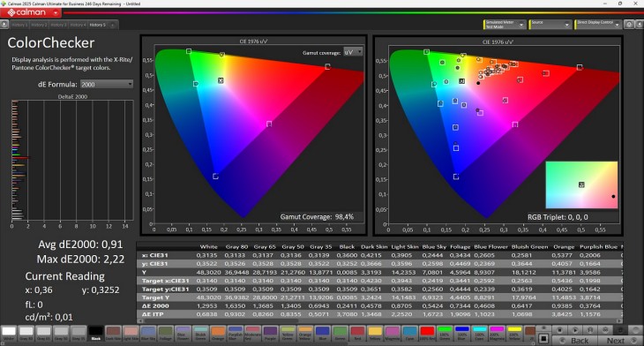Click the Gamut Coverage 98,4% readout
This screenshot has width=644, height=346.
tap(317, 216)
